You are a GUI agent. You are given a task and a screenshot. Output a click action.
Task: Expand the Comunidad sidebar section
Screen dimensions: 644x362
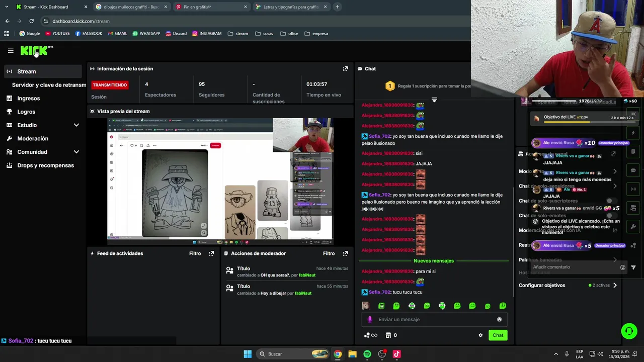click(76, 152)
